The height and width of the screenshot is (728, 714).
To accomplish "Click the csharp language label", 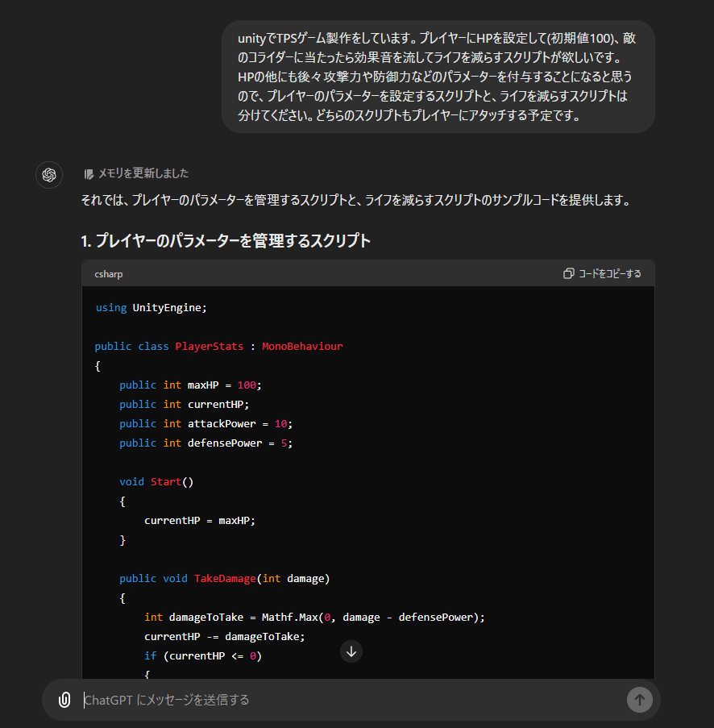I will click(109, 274).
